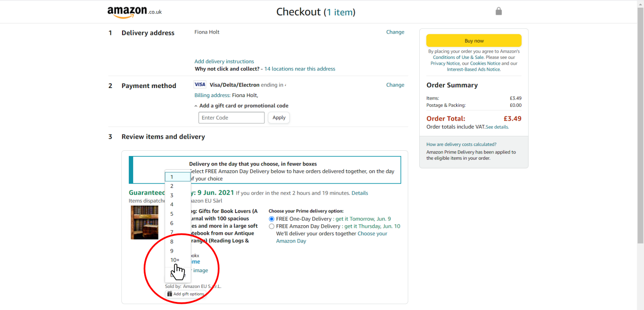Click the Enter Code input field
644x310 pixels.
tap(231, 118)
